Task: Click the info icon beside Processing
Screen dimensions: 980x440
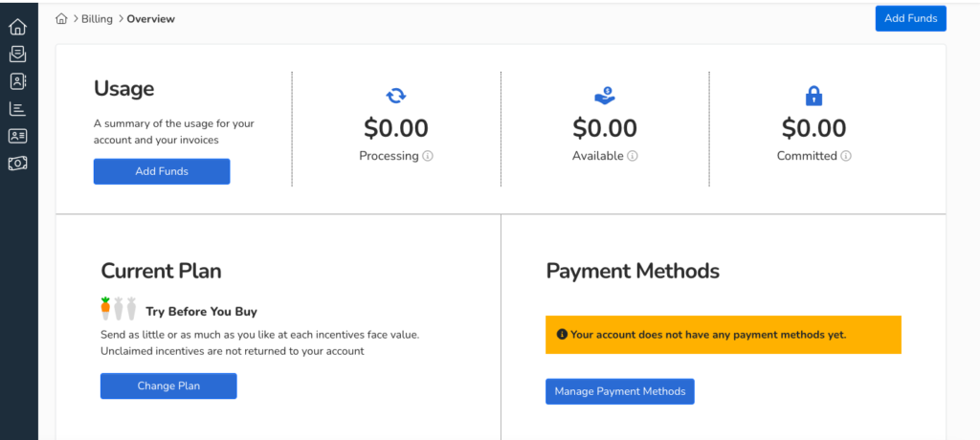Action: [428, 156]
